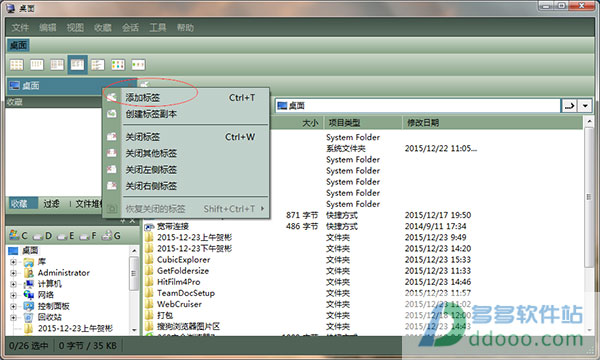The image size is (600, 360).
Task: Open drive E in the drives toolbar
Action: point(65,236)
